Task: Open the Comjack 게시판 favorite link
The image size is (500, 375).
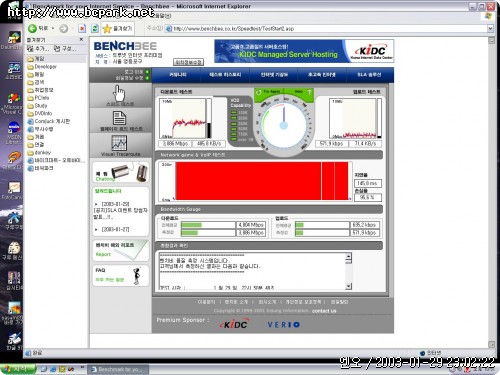Action: [x=49, y=121]
